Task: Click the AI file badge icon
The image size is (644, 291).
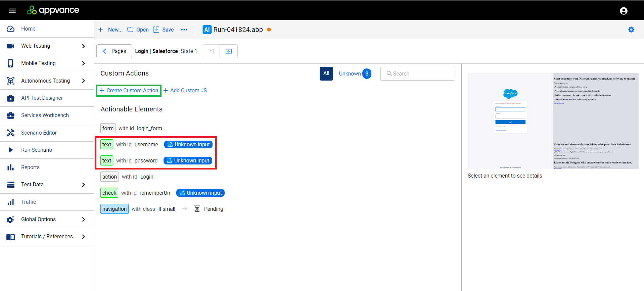Action: pos(207,30)
